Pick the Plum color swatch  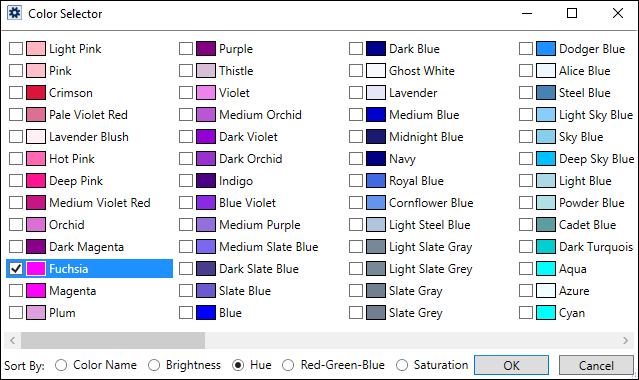tap(36, 313)
